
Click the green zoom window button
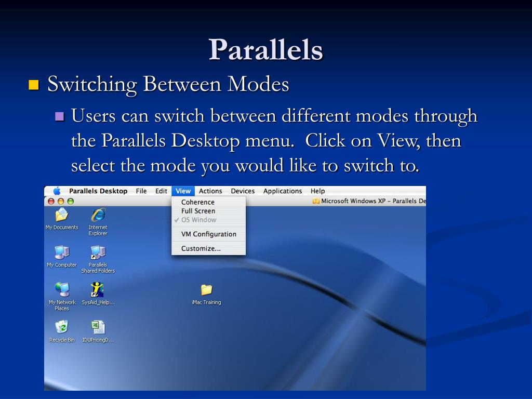71,201
